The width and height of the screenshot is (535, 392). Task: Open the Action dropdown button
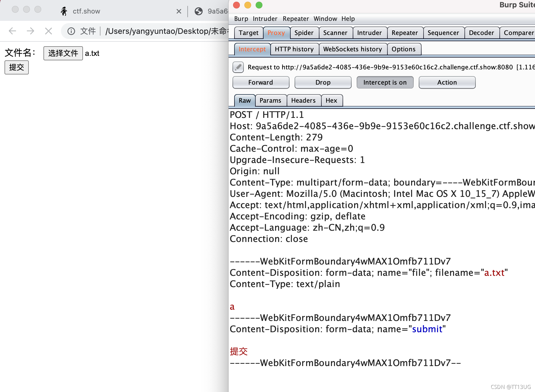[x=447, y=82]
